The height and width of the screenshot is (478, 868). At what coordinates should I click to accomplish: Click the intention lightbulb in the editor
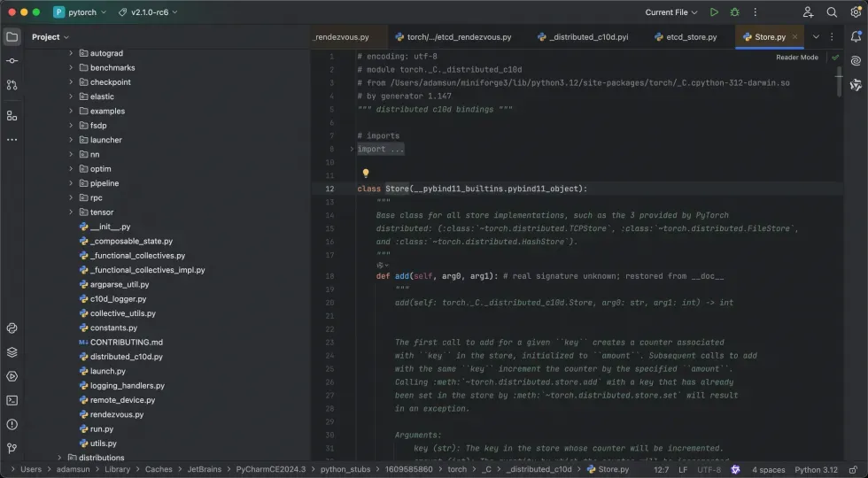[365, 173]
